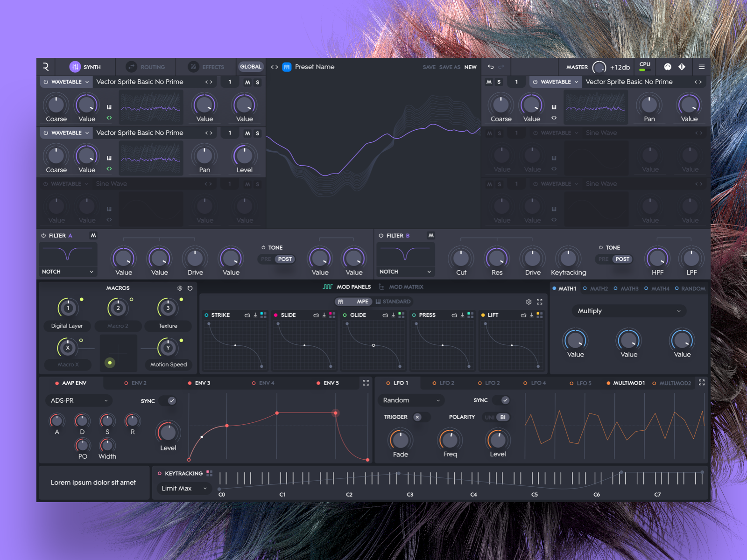747x560 pixels.
Task: Toggle SYNC switch in the LFO 1 panel
Action: pos(501,400)
